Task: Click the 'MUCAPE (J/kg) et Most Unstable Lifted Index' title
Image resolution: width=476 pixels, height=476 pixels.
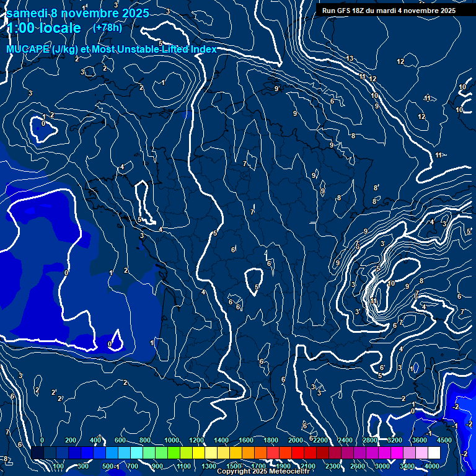Action: pyautogui.click(x=112, y=49)
